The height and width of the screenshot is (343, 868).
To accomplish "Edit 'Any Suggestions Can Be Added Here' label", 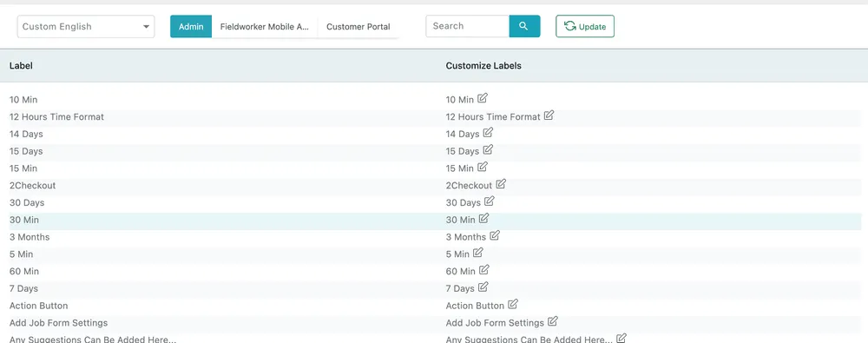I will click(x=621, y=338).
